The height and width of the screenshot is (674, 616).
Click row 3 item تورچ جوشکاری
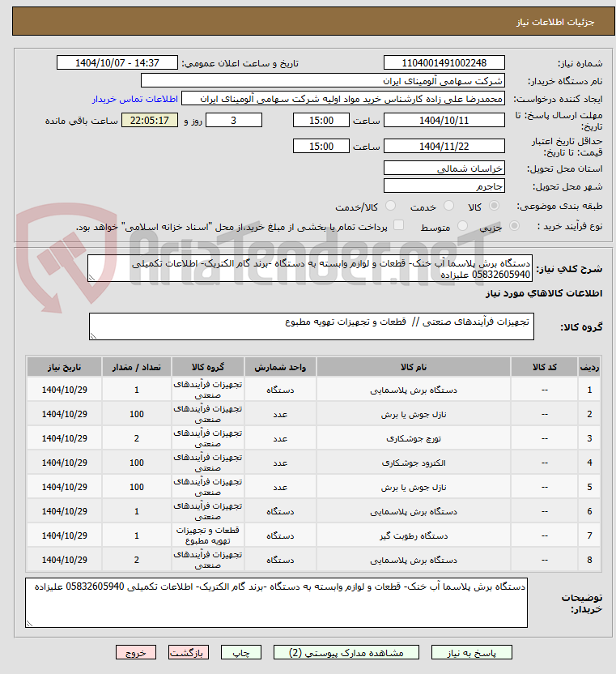coord(414,438)
